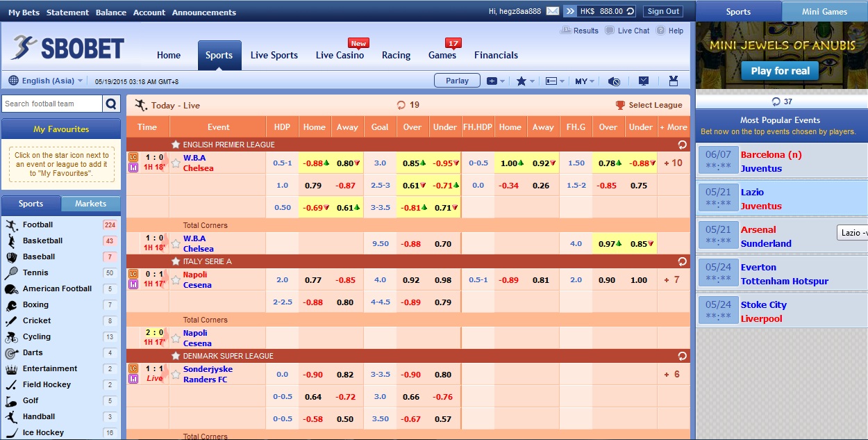Star the Napoli vs Cesena Total Corners event

click(x=176, y=338)
